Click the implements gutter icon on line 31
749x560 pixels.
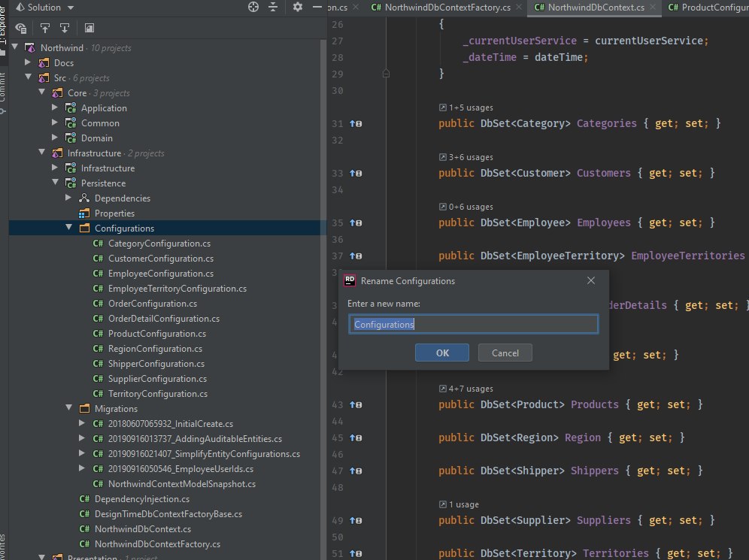356,123
